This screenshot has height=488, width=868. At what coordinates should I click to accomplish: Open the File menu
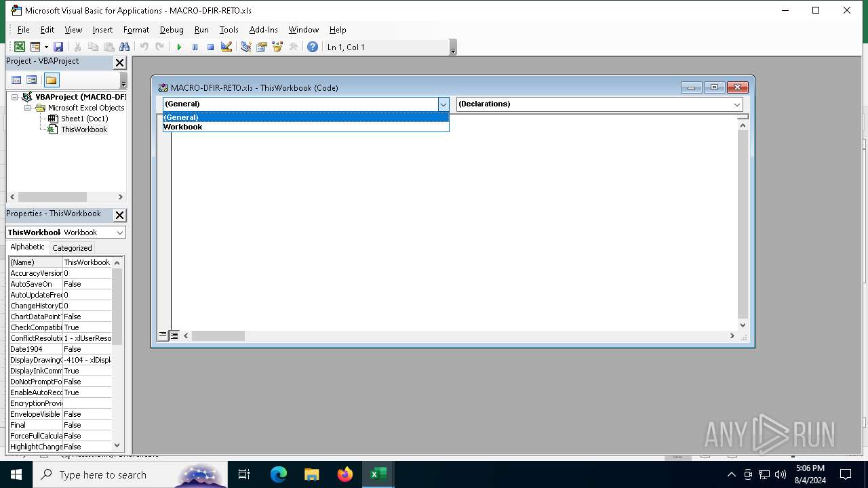pos(23,30)
